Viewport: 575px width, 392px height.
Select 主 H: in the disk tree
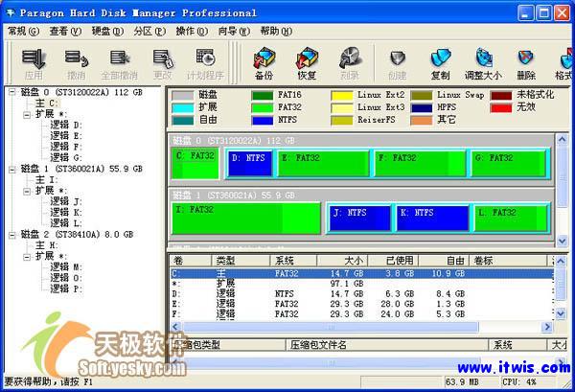click(x=47, y=245)
